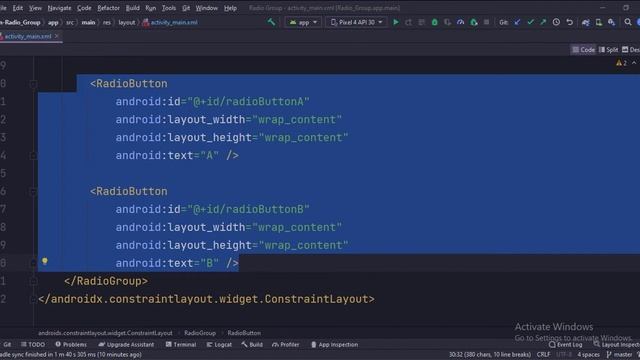The width and height of the screenshot is (640, 360).
Task: Open Git history clock icon
Action: click(x=556, y=22)
